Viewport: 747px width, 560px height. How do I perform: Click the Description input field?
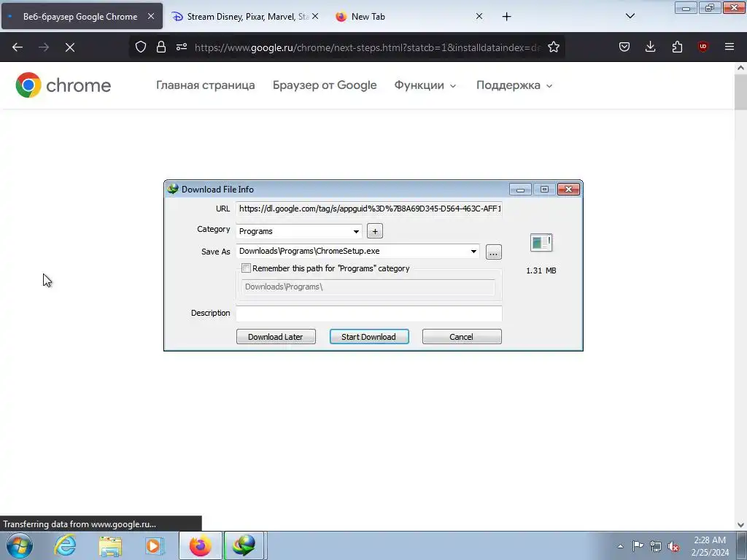click(369, 314)
